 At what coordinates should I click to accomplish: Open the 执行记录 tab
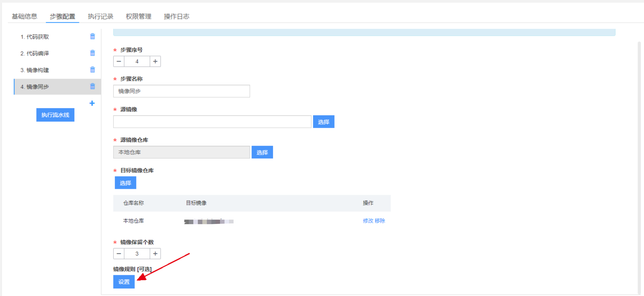pos(101,16)
